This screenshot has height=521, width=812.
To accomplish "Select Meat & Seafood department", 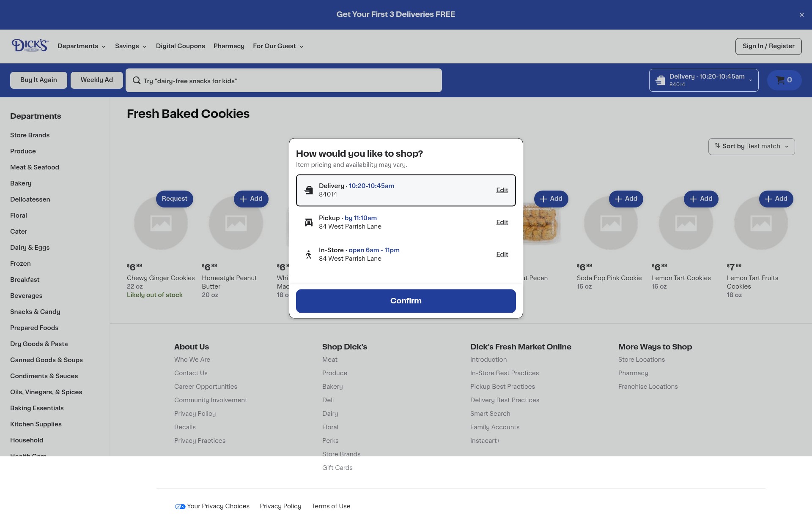I will pyautogui.click(x=35, y=167).
